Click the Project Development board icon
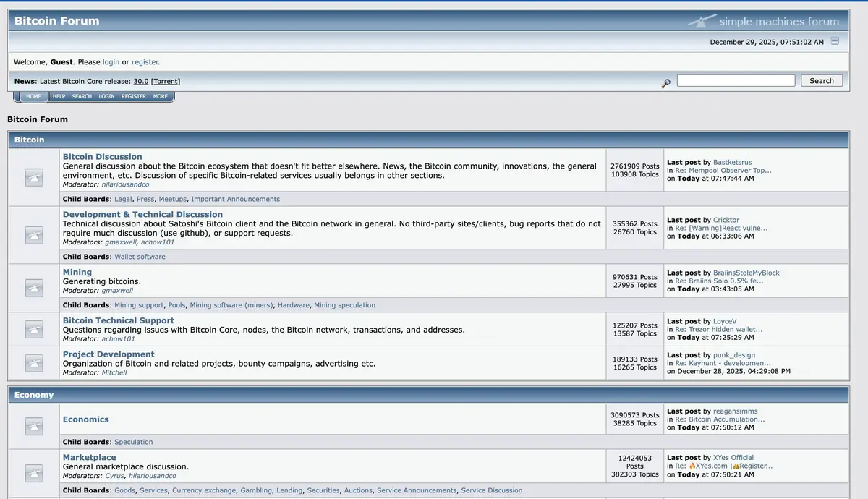Image resolution: width=868 pixels, height=499 pixels. 34,363
